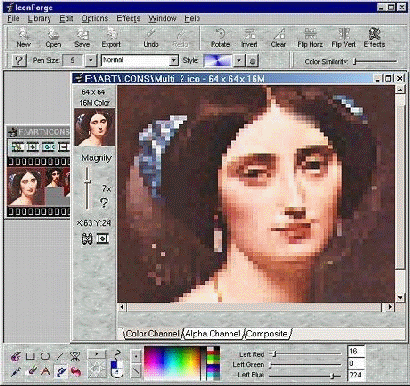Click the Undo toolbar button
Image resolution: width=410 pixels, height=386 pixels.
point(151,38)
